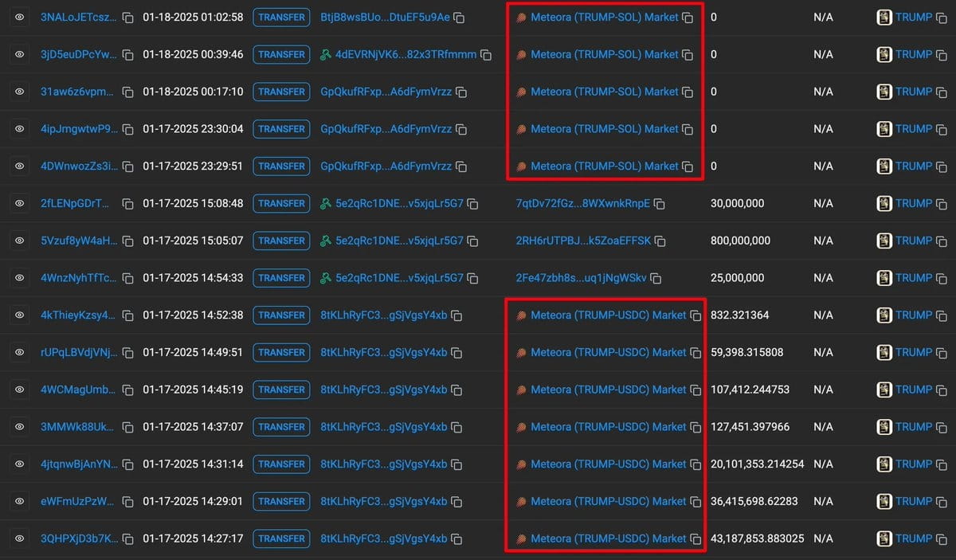This screenshot has height=560, width=956.
Task: Click TRANSFER badge in the 14:27:17 row
Action: pyautogui.click(x=281, y=538)
